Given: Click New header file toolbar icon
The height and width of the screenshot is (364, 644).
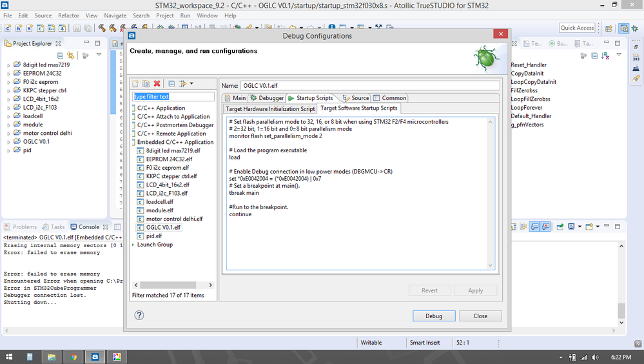Looking at the screenshot, I should pos(19,28).
